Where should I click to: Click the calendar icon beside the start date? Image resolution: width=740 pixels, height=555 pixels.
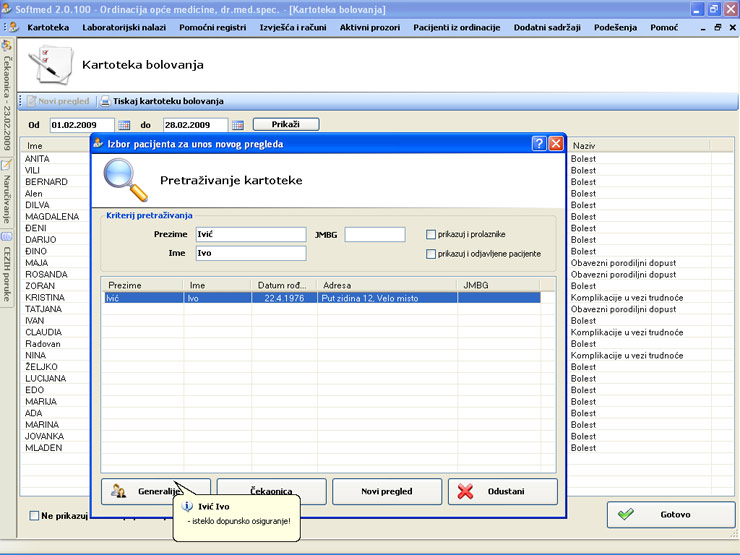tap(125, 125)
